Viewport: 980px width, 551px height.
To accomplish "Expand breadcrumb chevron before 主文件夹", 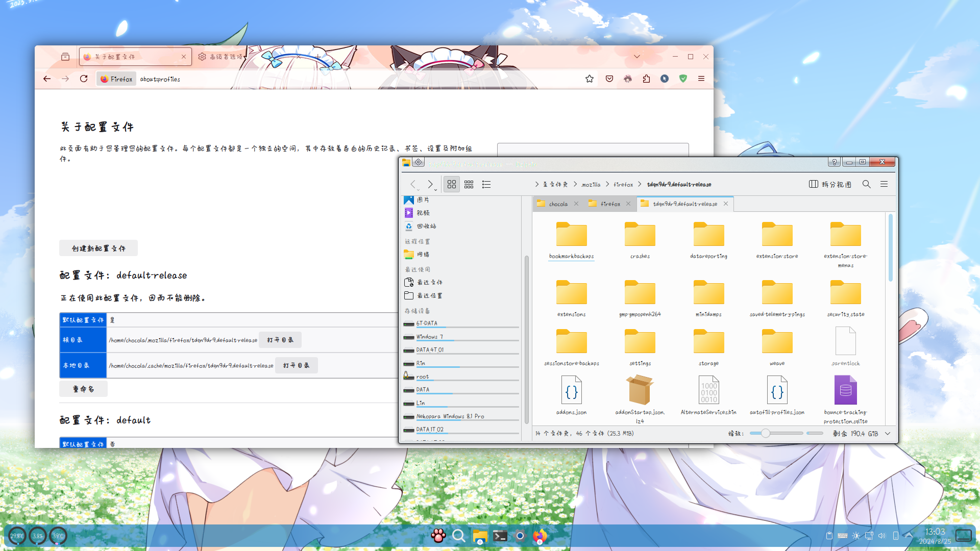I will (537, 184).
